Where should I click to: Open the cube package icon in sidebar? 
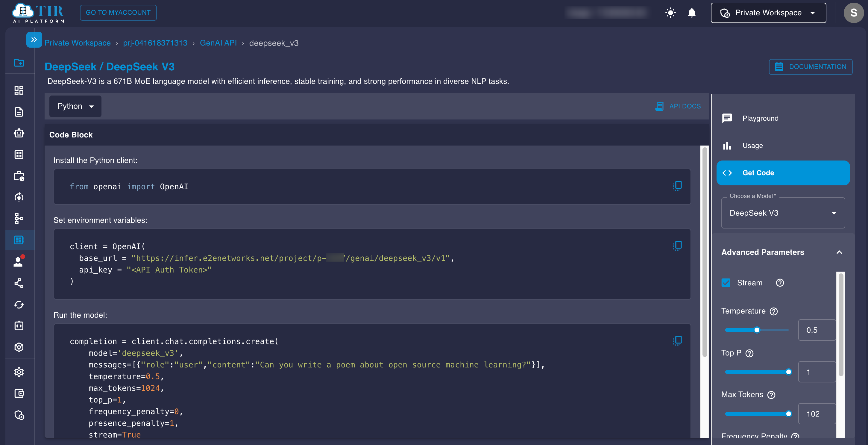pyautogui.click(x=19, y=347)
